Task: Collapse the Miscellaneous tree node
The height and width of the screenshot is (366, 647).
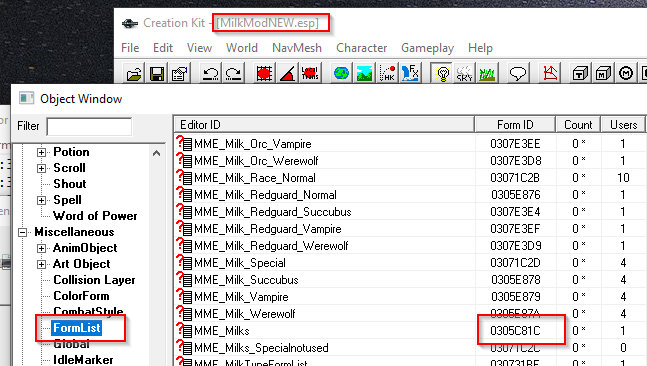Action: pyautogui.click(x=23, y=232)
